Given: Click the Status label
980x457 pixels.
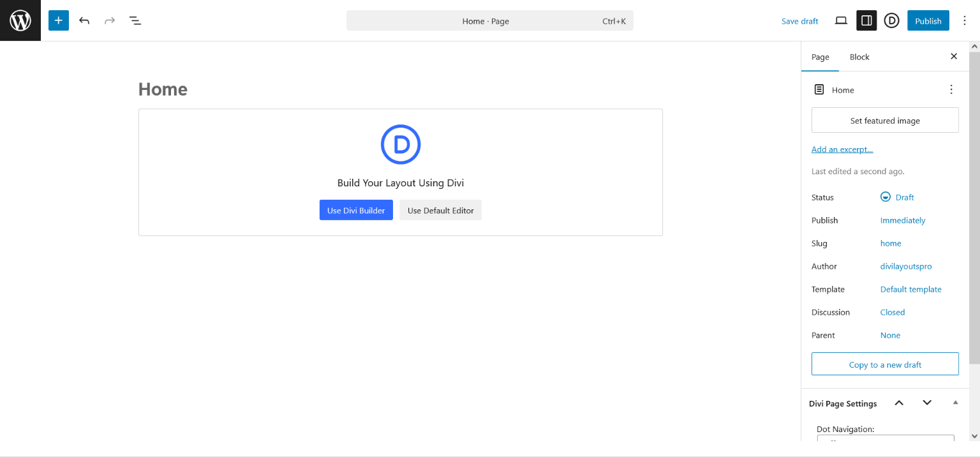Looking at the screenshot, I should coord(822,197).
